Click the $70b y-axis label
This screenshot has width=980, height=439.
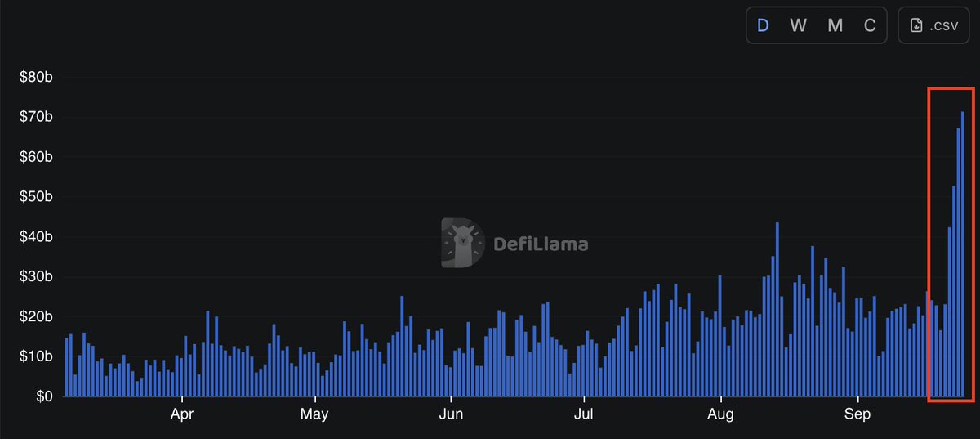point(37,118)
